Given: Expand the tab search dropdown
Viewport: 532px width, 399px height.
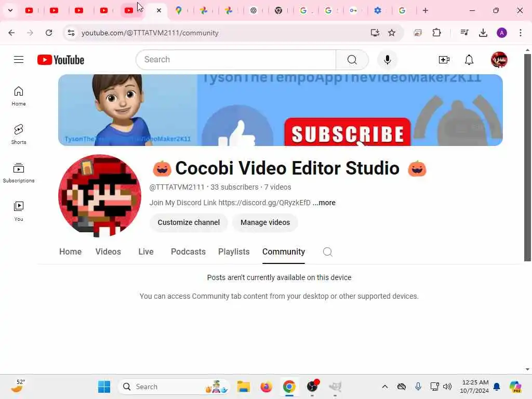Looking at the screenshot, I should [10, 10].
